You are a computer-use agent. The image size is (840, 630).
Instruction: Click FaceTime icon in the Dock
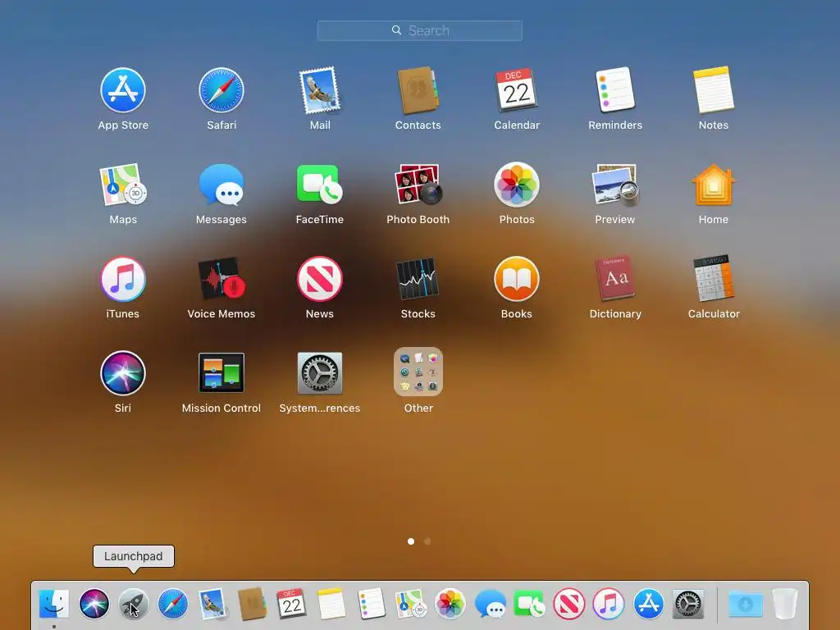coord(529,604)
